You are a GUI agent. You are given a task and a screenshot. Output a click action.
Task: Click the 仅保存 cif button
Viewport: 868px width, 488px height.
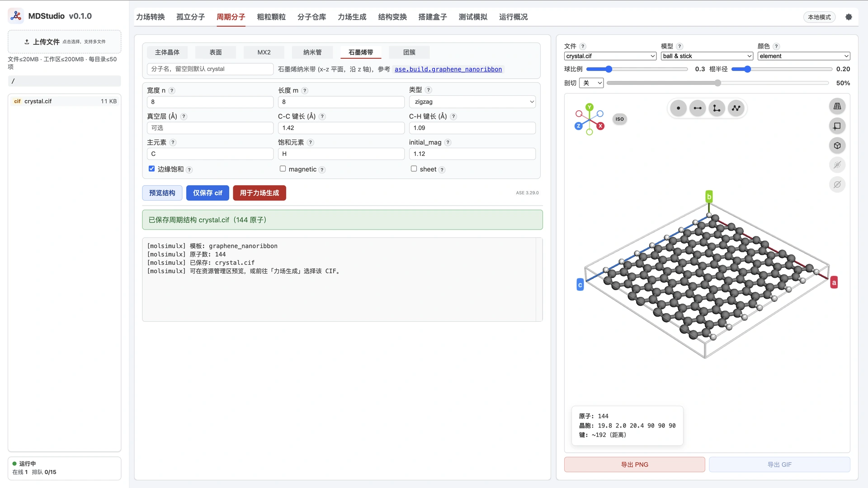tap(208, 193)
